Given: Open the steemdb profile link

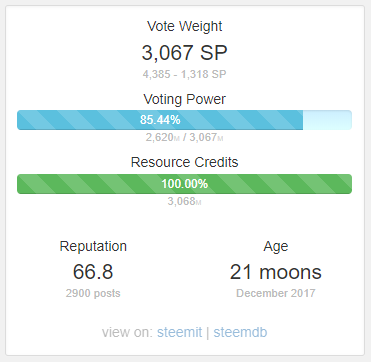Looking at the screenshot, I should point(240,332).
